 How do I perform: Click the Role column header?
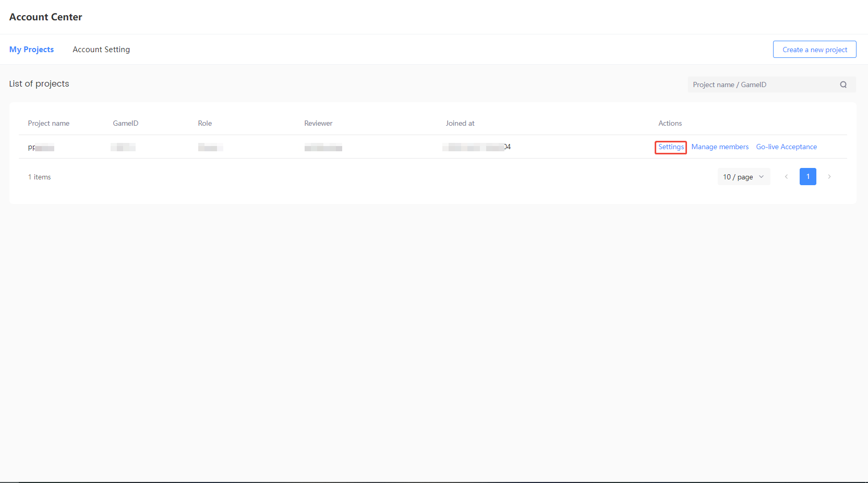[204, 124]
